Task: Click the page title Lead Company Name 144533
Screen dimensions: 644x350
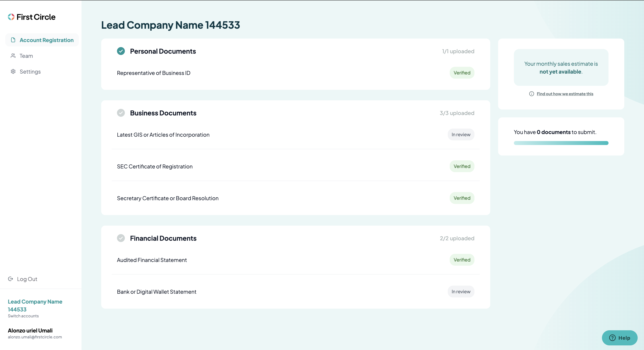Action: (170, 25)
